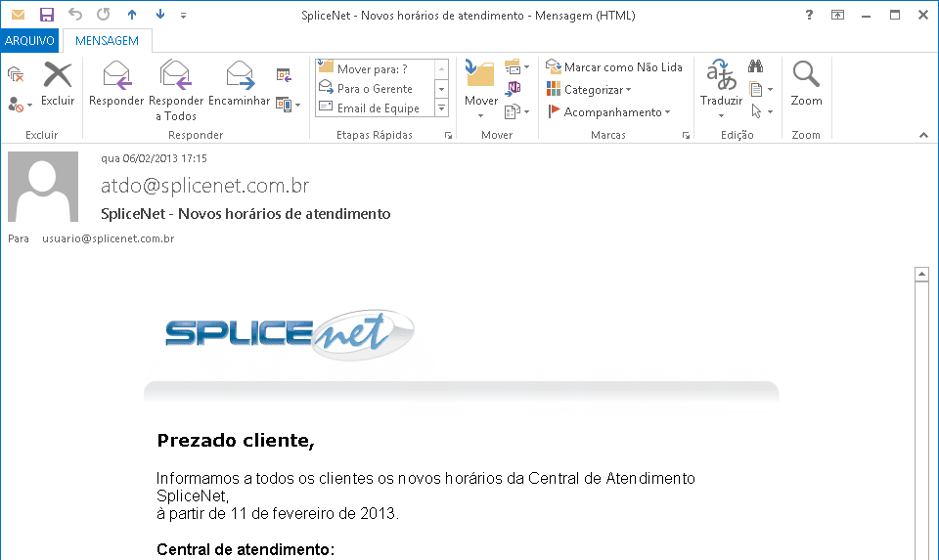
Task: Go to previous item with up arrow
Action: coord(132,15)
